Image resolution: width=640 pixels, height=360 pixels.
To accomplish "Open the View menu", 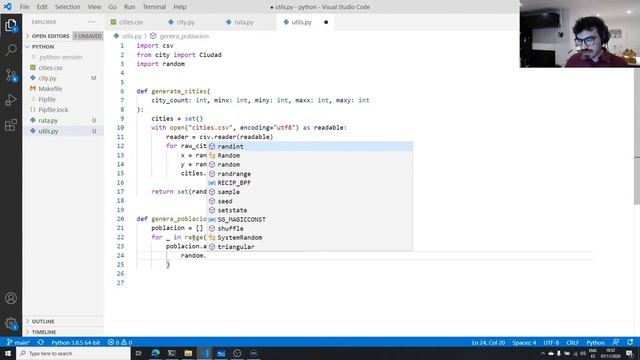I will (x=94, y=7).
